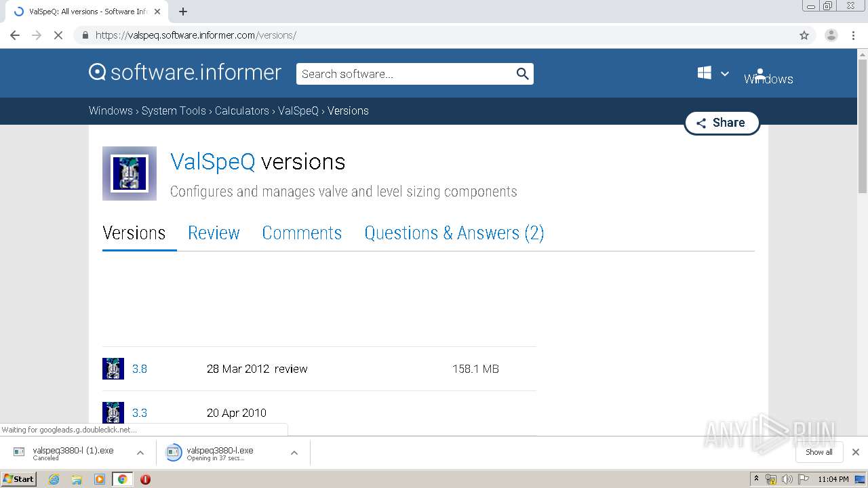Bookmark this page with the star icon
This screenshot has width=868, height=488.
[x=804, y=35]
